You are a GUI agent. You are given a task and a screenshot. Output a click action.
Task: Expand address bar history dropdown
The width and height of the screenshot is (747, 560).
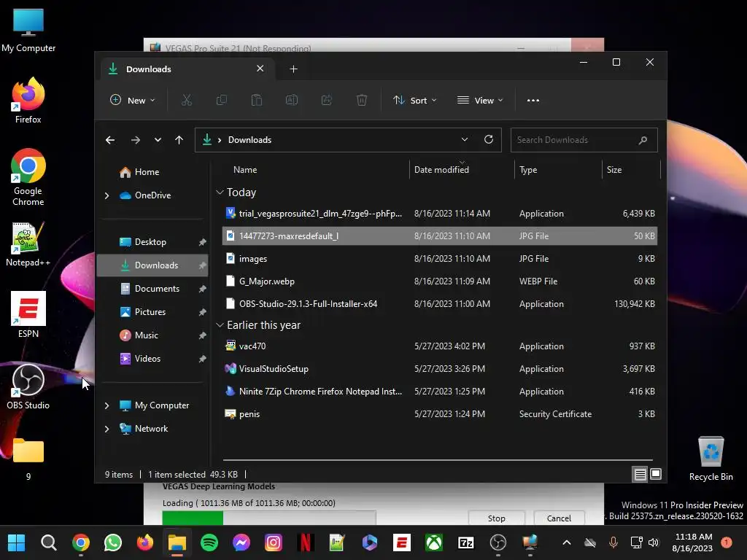[465, 139]
